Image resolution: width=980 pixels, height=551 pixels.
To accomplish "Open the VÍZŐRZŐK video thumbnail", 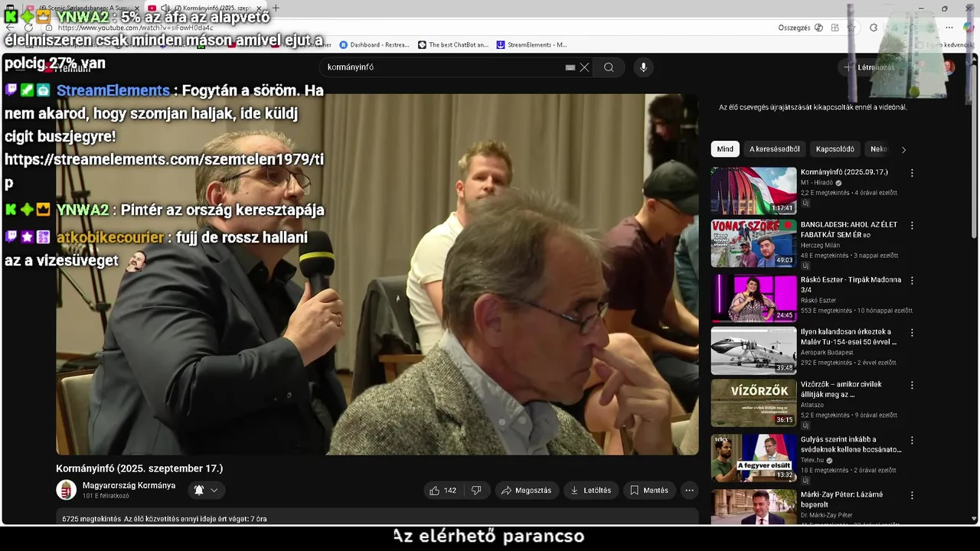I will tap(753, 403).
